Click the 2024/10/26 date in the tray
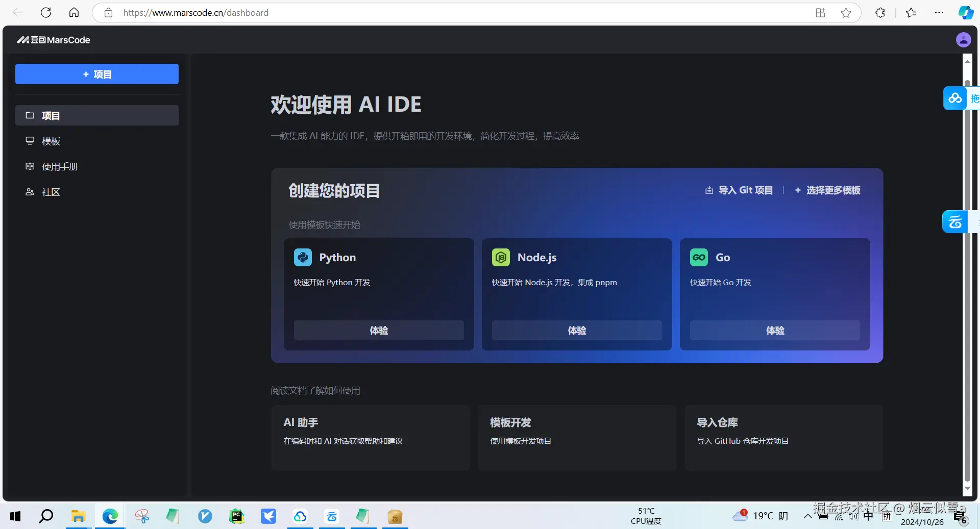The height and width of the screenshot is (529, 980). pos(922,522)
